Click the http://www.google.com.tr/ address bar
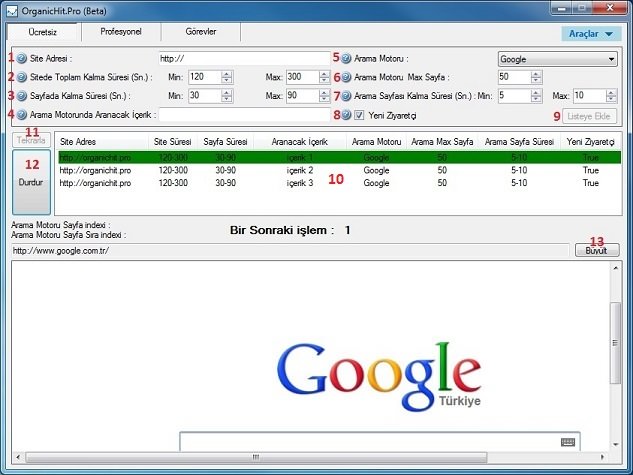Image resolution: width=633 pixels, height=475 pixels. [290, 251]
